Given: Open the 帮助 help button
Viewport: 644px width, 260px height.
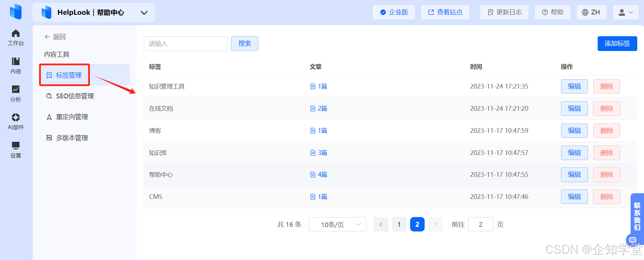Looking at the screenshot, I should [553, 12].
